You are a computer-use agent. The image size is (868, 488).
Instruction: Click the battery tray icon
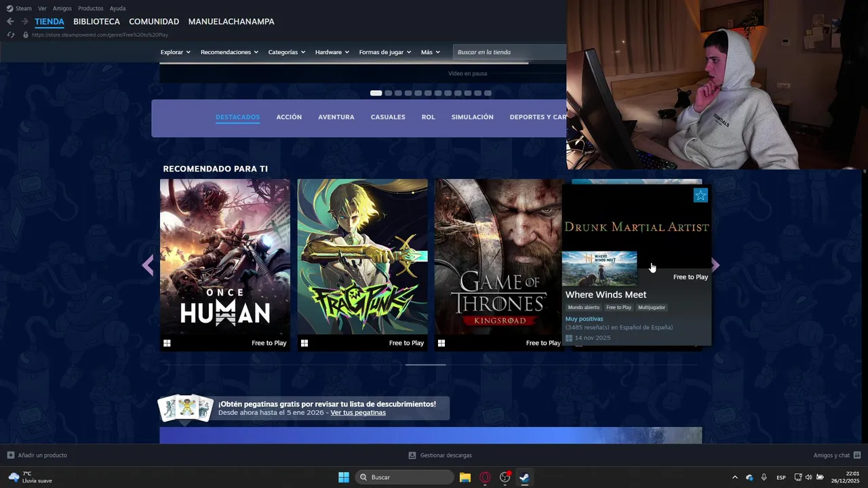[x=820, y=477]
